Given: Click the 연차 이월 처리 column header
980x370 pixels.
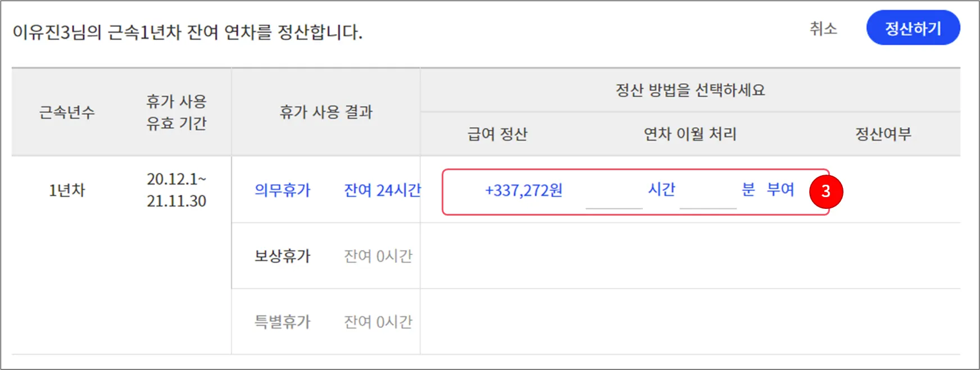Looking at the screenshot, I should (x=690, y=134).
